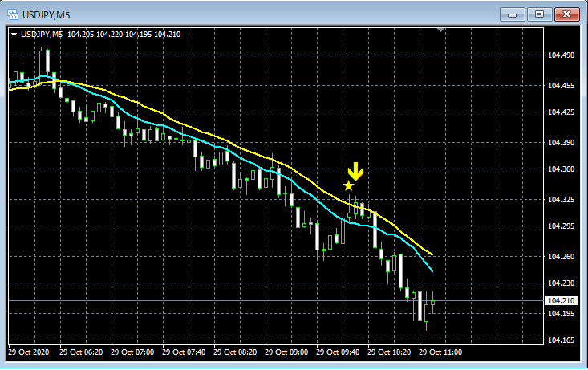Click the 29 Oct 08:20 time label

coord(235,352)
